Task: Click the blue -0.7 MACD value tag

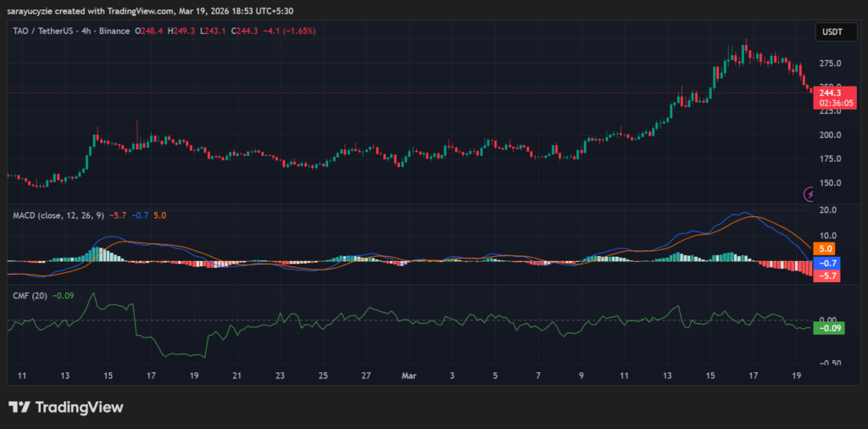Action: 826,263
